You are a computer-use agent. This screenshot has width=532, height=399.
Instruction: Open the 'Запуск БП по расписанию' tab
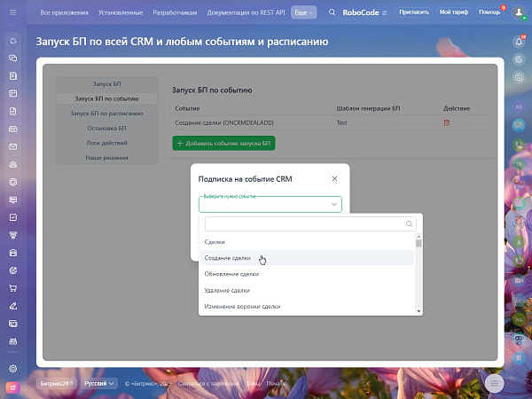(106, 113)
